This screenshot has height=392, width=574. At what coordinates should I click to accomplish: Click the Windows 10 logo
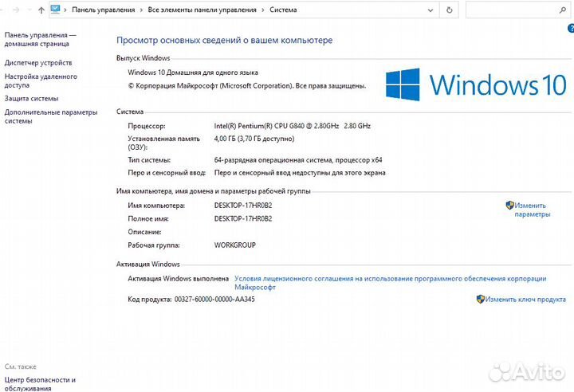pyautogui.click(x=475, y=84)
